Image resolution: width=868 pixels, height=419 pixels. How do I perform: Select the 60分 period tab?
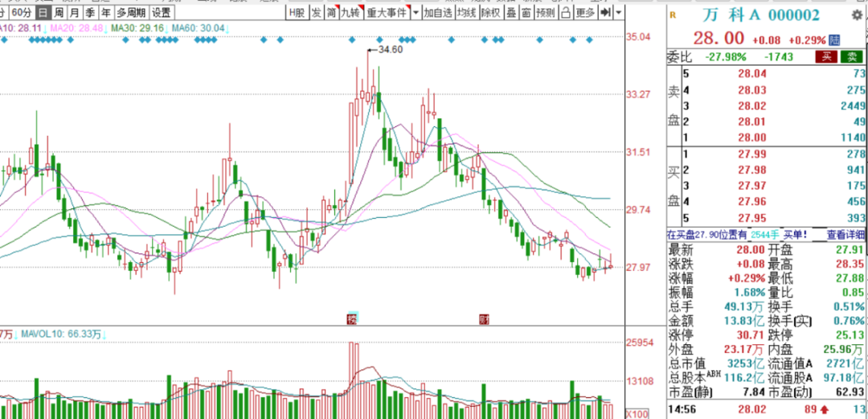tap(23, 12)
